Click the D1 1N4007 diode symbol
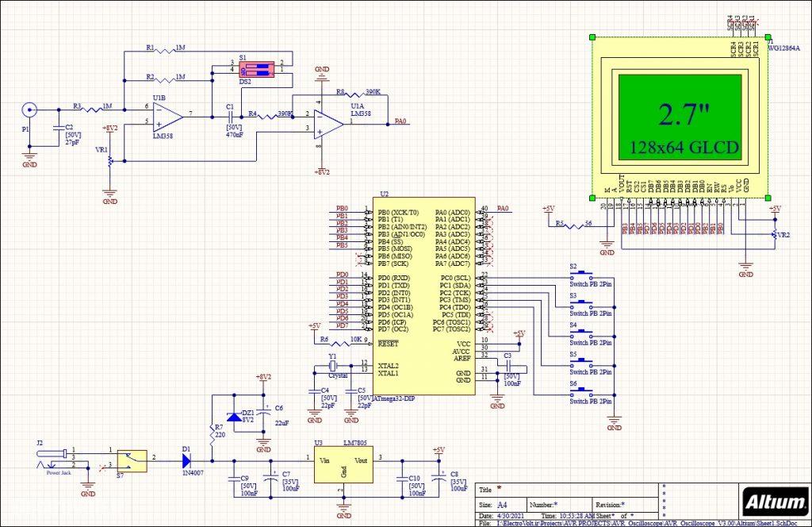812x527 pixels. 187,460
